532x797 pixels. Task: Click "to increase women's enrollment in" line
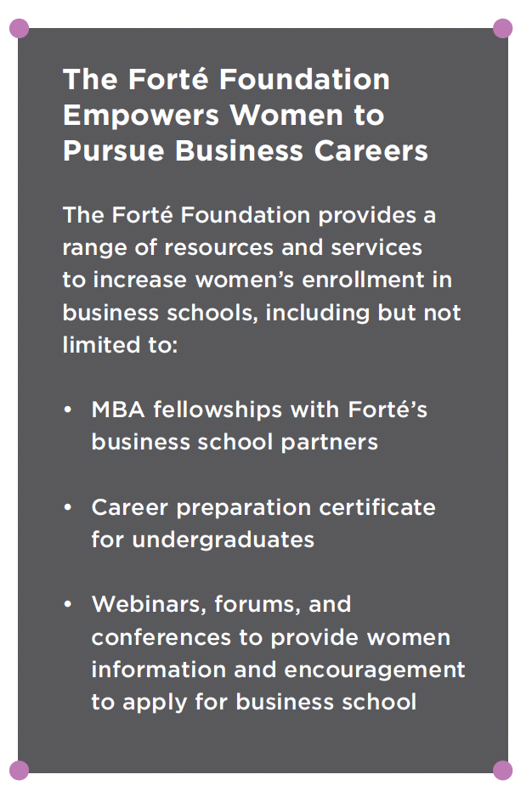[257, 280]
